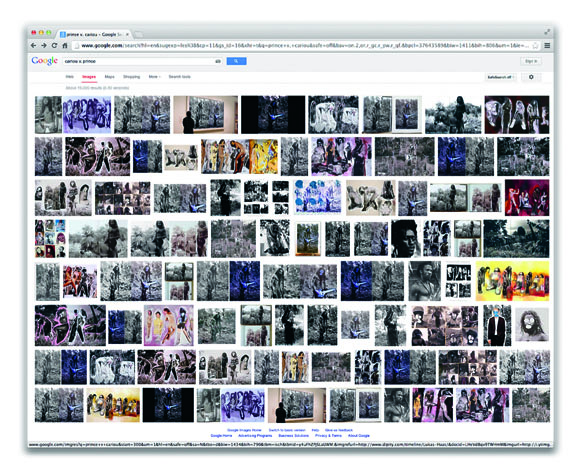Screen dimensions: 580x474
Task: Click the blue search magnifier button
Action: pyautogui.click(x=236, y=61)
